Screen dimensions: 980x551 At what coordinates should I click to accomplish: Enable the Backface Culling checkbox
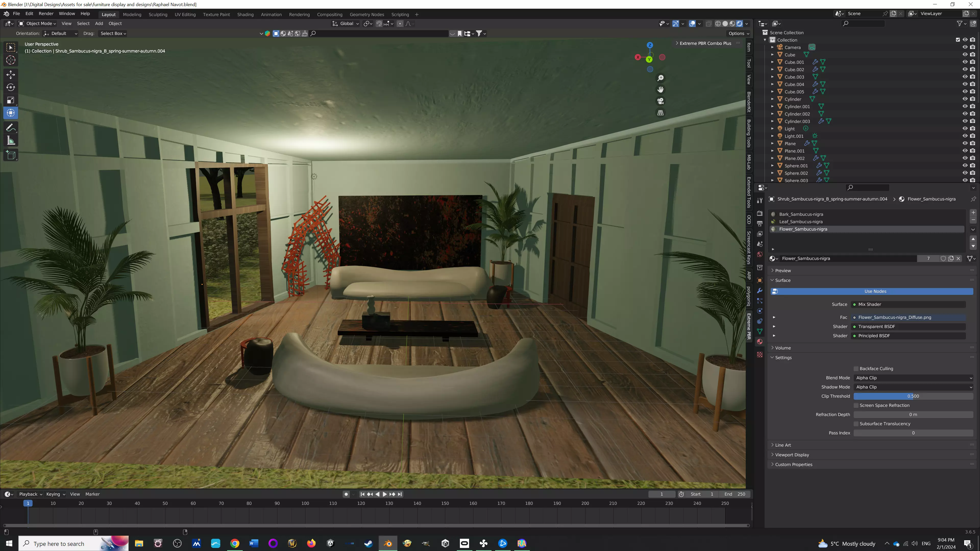(x=856, y=368)
